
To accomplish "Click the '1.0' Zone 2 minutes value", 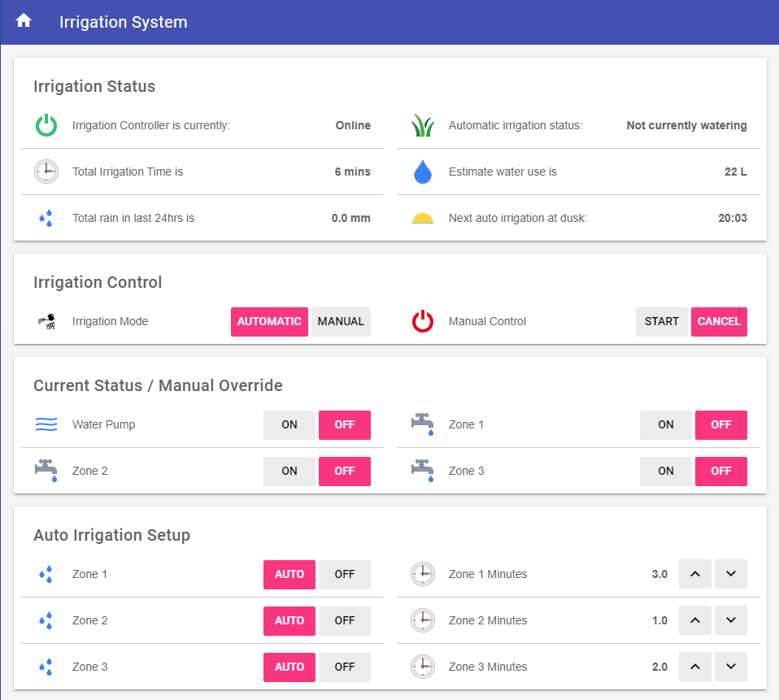I will 659,620.
